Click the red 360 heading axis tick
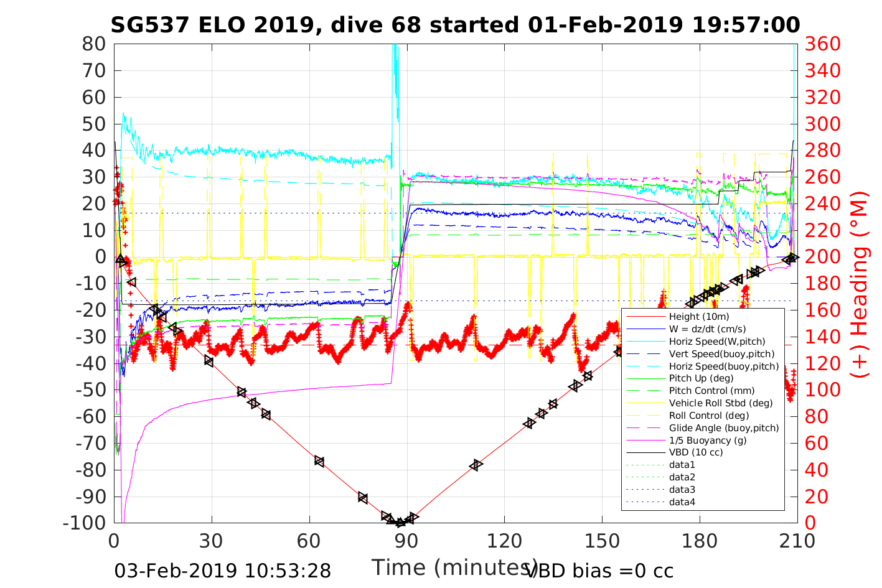The width and height of the screenshot is (882, 588). [822, 44]
